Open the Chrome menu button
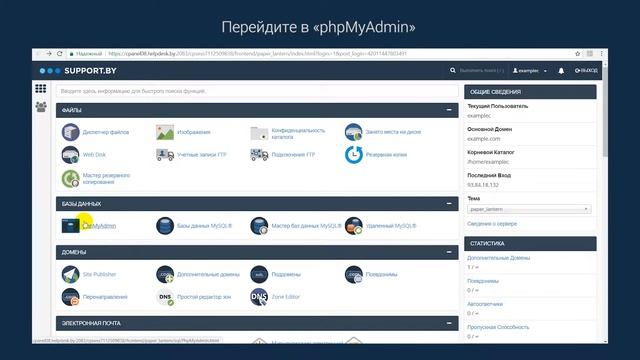Screen dimensions: 640x360 (601, 53)
